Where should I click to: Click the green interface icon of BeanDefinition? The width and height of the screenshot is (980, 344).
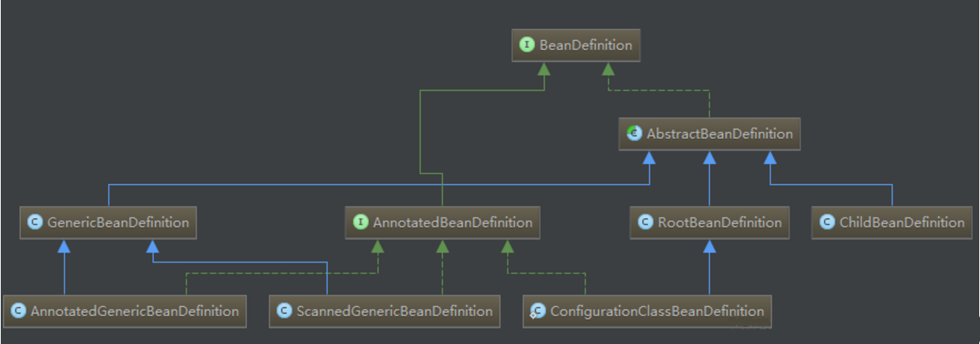click(x=527, y=45)
